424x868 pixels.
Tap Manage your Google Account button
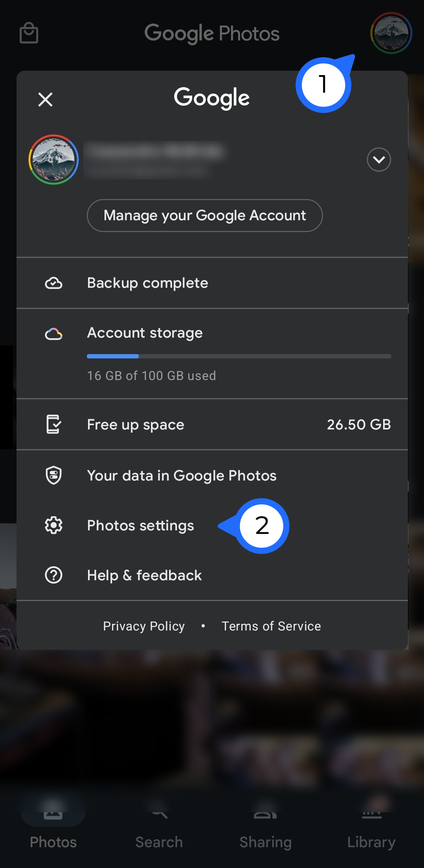pyautogui.click(x=204, y=216)
